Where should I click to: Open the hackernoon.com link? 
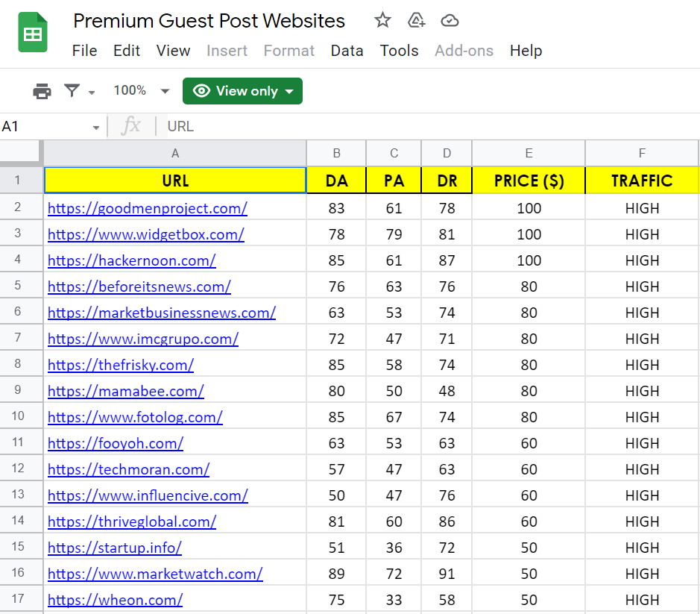tap(132, 260)
